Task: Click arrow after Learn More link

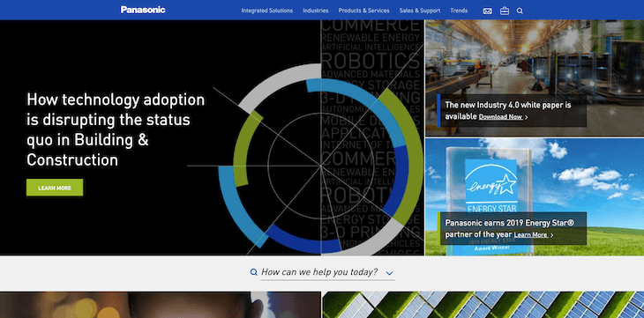Action: point(551,235)
